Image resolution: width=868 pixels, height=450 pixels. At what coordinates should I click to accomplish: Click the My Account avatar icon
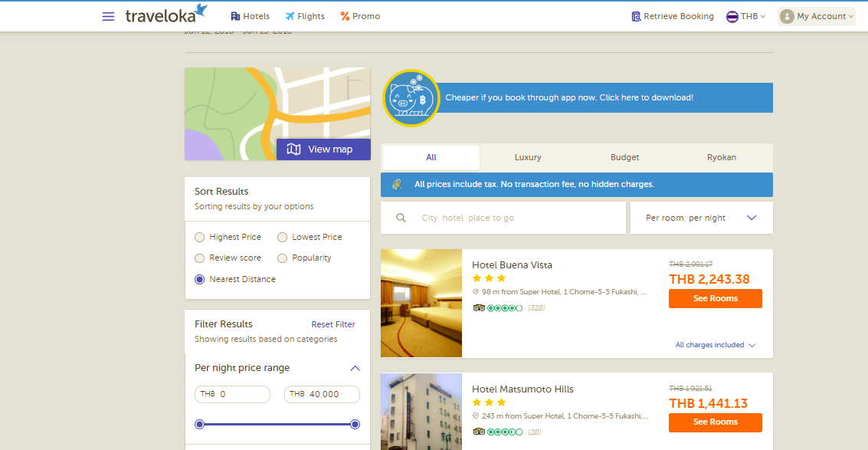coord(787,17)
